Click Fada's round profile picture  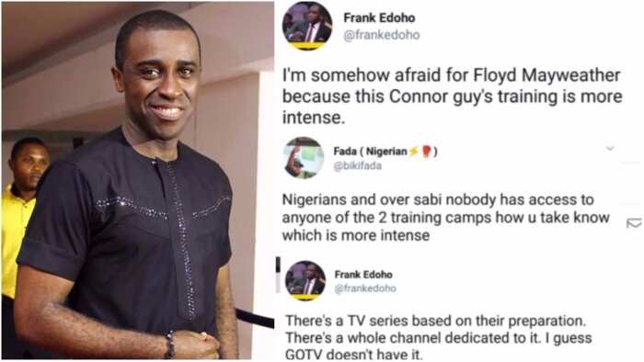click(x=304, y=158)
